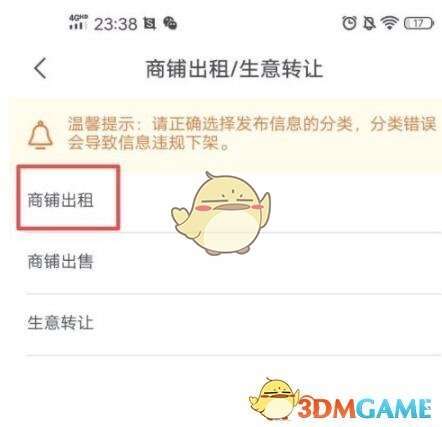The width and height of the screenshot is (442, 427).
Task: Tap the 23:38 status bar clock
Action: [115, 24]
